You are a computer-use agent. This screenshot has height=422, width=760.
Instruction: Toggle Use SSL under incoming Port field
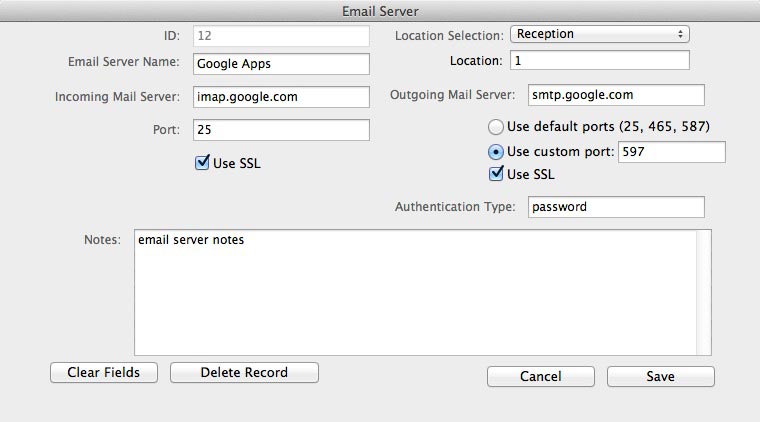pyautogui.click(x=202, y=163)
